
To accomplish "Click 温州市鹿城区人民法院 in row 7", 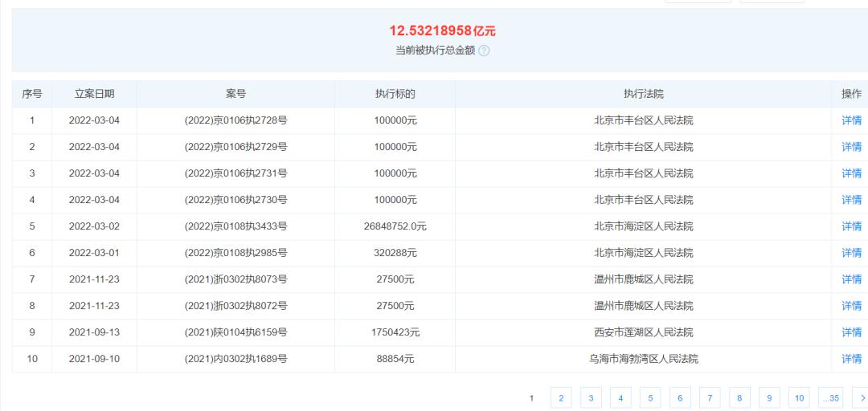I will tap(643, 279).
